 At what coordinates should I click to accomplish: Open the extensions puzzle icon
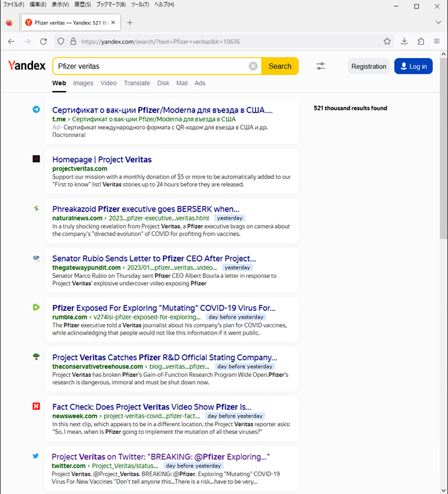coord(420,41)
